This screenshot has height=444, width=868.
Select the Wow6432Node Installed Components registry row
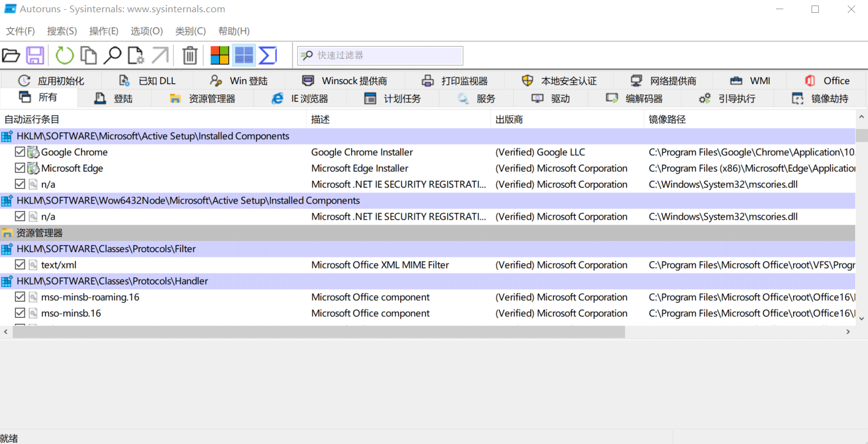[427, 201]
